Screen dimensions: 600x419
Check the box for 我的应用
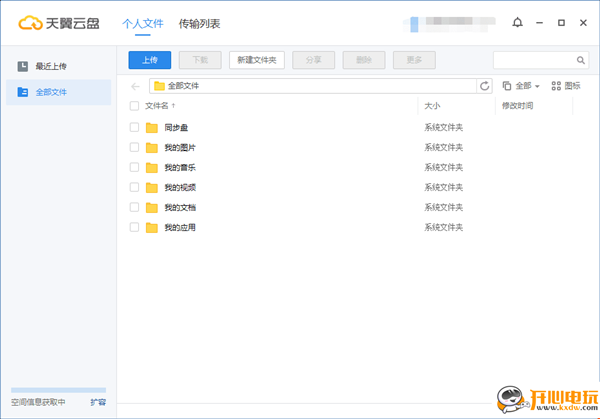(134, 227)
